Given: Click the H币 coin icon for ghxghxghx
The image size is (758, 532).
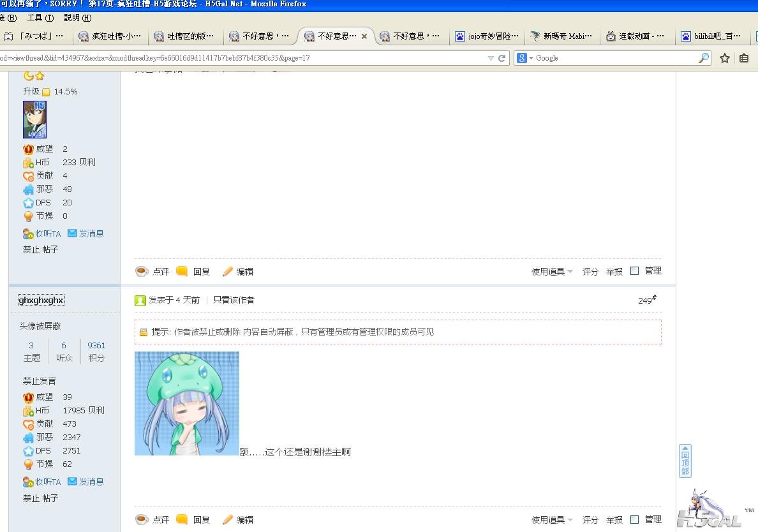Looking at the screenshot, I should tap(28, 411).
